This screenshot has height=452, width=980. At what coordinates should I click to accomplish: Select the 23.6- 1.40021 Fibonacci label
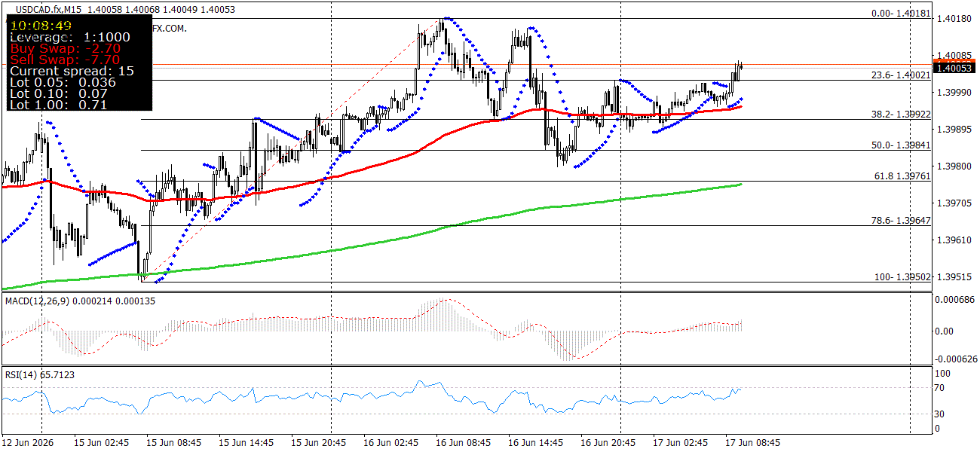click(900, 75)
